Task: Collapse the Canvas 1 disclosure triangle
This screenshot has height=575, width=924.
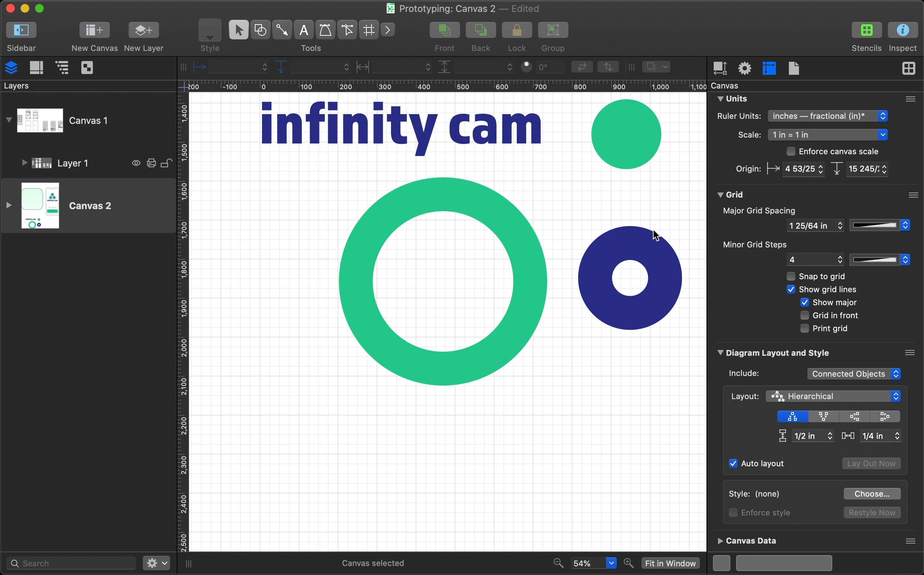Action: tap(9, 119)
